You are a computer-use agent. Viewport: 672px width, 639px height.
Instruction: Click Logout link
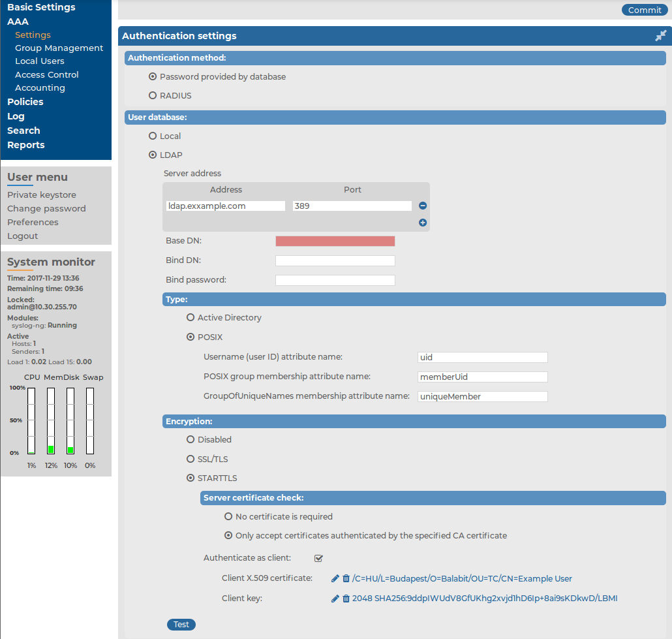click(22, 236)
